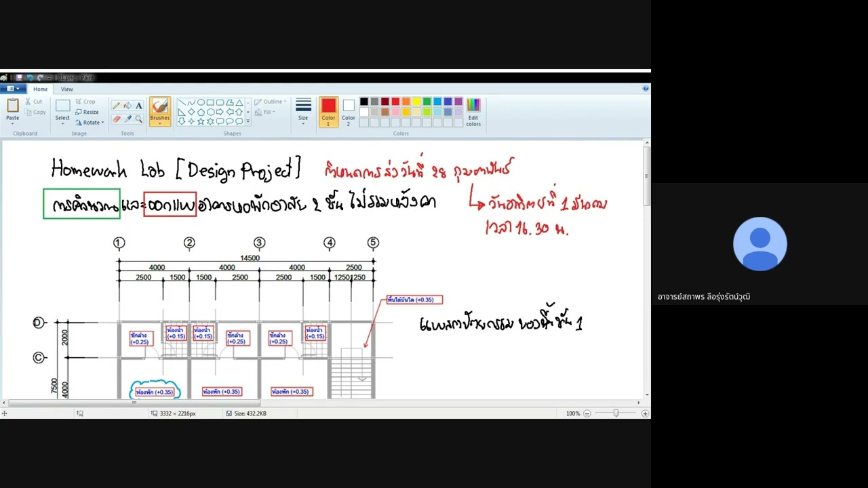
Task: Click the Brushes tool icon
Action: (160, 104)
